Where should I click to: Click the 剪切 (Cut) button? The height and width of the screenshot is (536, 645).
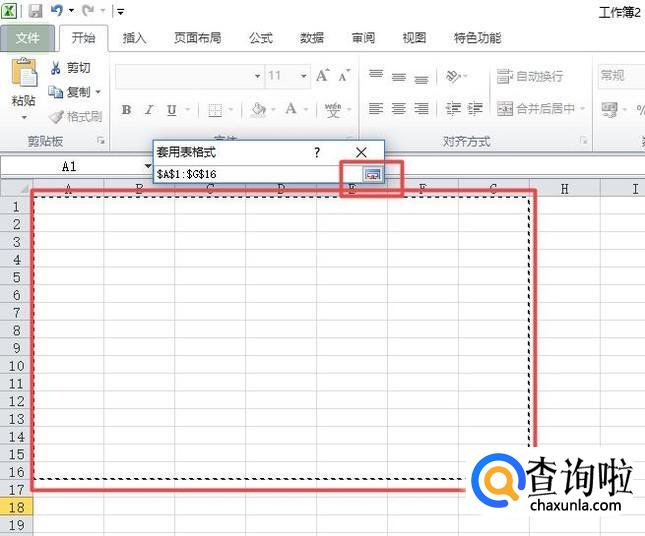(71, 68)
